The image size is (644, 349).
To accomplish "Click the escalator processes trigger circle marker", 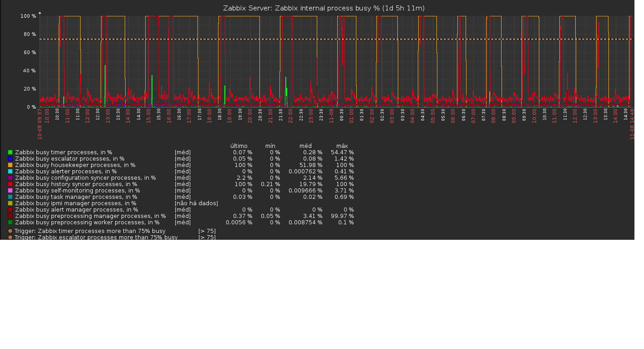I will coord(10,237).
